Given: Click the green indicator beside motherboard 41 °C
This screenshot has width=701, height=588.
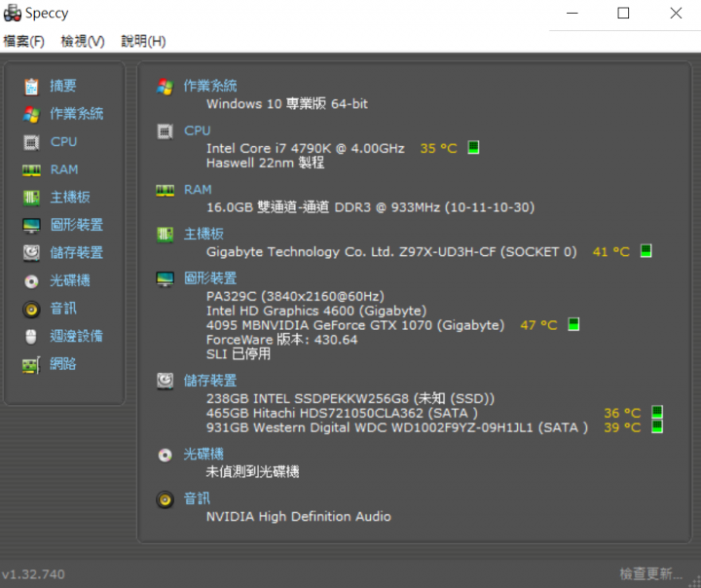Looking at the screenshot, I should (x=646, y=251).
